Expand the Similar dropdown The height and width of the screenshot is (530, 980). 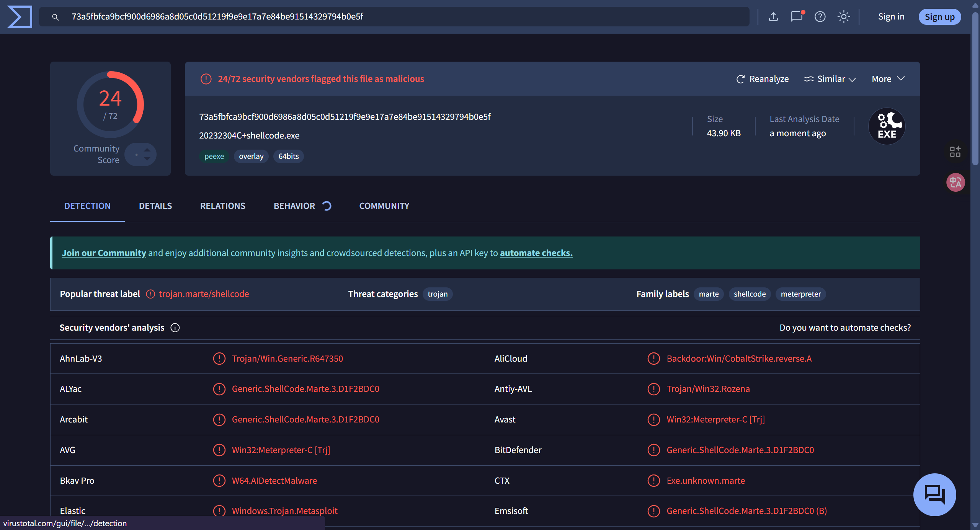pyautogui.click(x=830, y=79)
